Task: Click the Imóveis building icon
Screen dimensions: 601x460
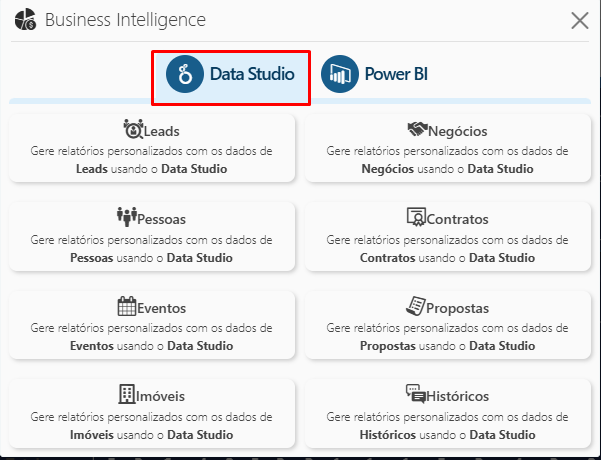Action: pyautogui.click(x=127, y=394)
